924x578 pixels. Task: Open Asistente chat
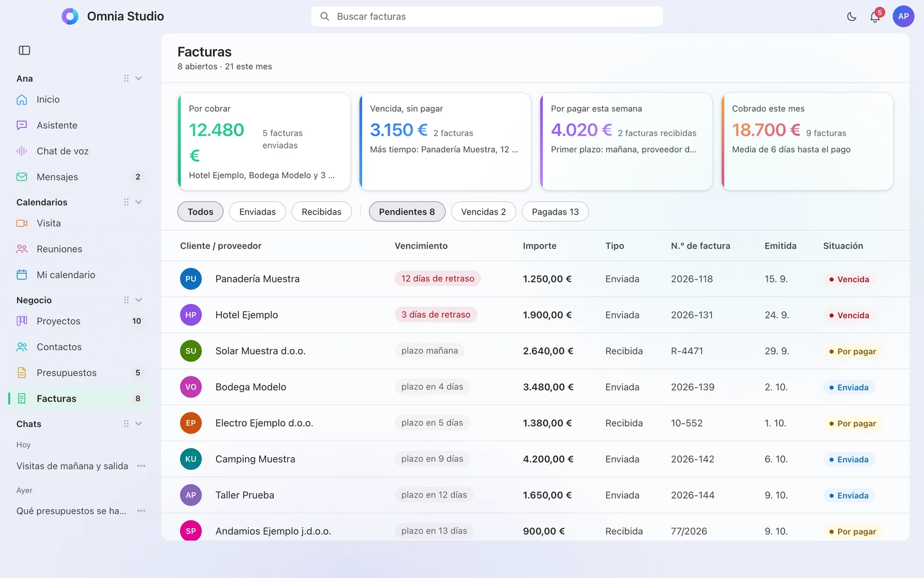[79, 125]
